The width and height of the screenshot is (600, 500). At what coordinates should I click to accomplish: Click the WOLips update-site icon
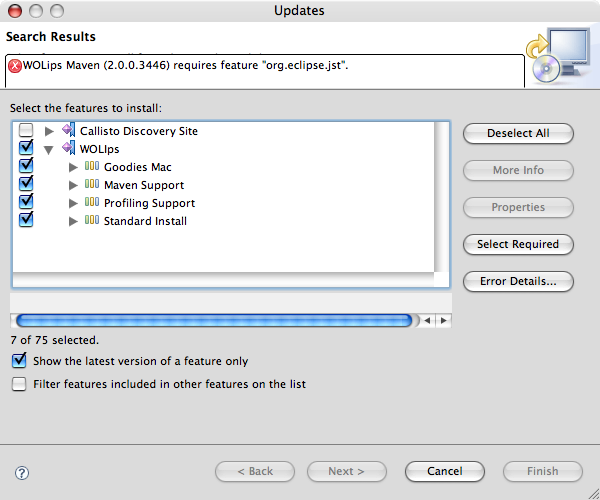[69, 148]
